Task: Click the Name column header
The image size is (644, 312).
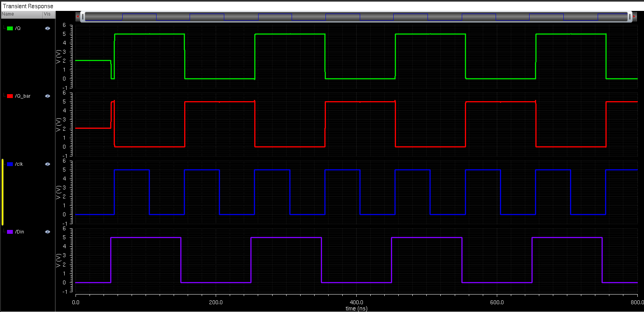Action: coord(21,14)
